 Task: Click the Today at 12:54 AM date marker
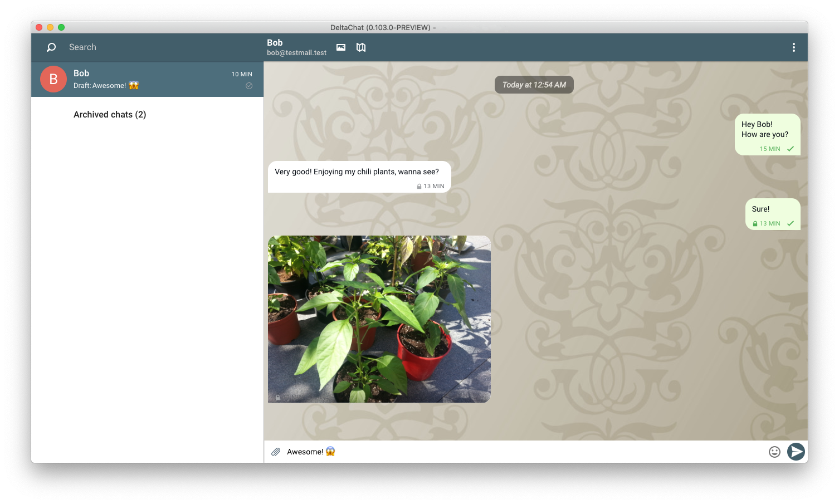click(x=534, y=85)
